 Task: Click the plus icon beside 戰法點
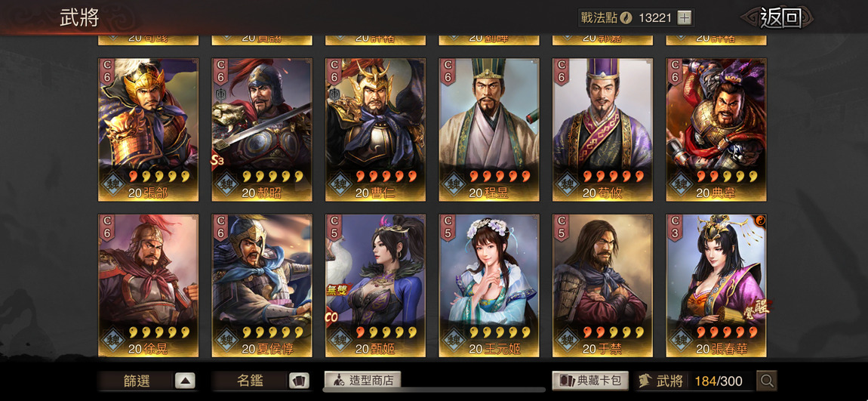685,17
